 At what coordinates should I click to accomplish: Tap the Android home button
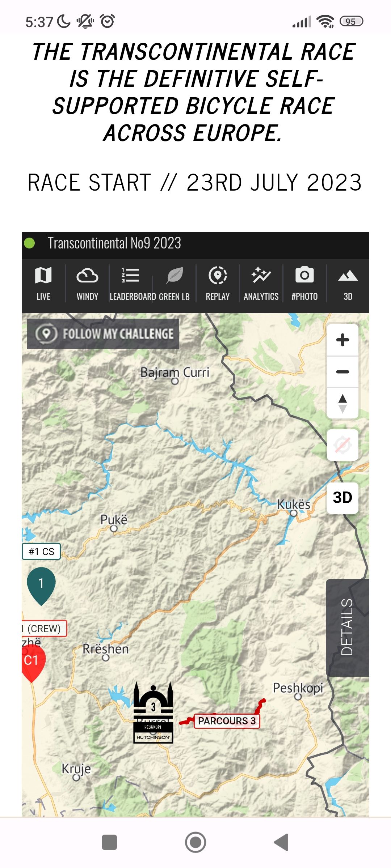pyautogui.click(x=195, y=842)
